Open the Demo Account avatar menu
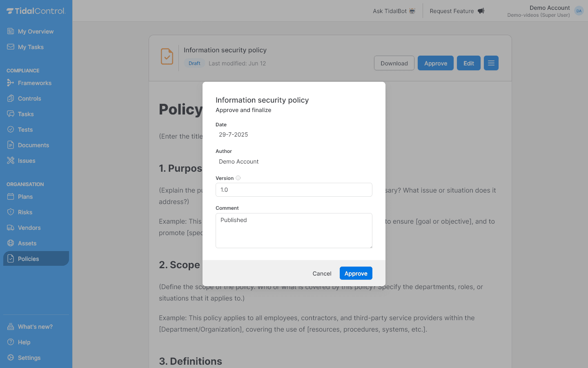Viewport: 588px width, 368px height. 579,11
